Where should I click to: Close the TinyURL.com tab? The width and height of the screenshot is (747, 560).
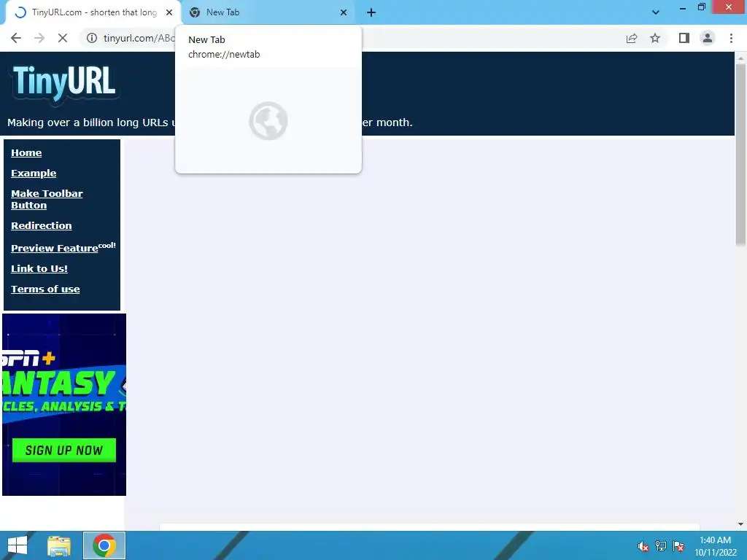point(169,12)
